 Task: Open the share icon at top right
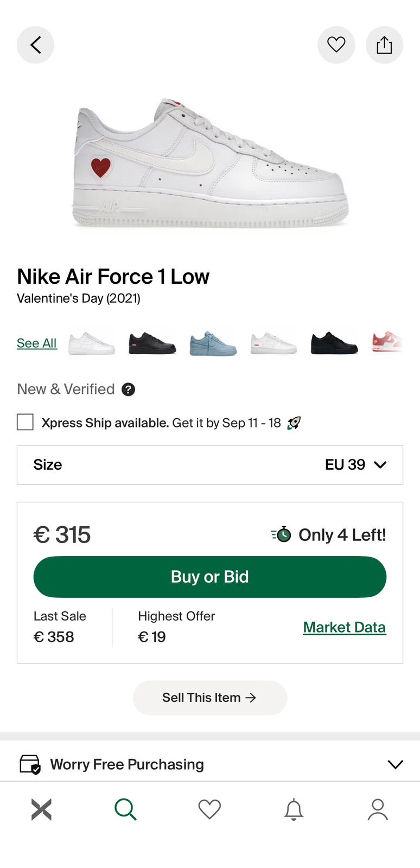click(x=384, y=45)
